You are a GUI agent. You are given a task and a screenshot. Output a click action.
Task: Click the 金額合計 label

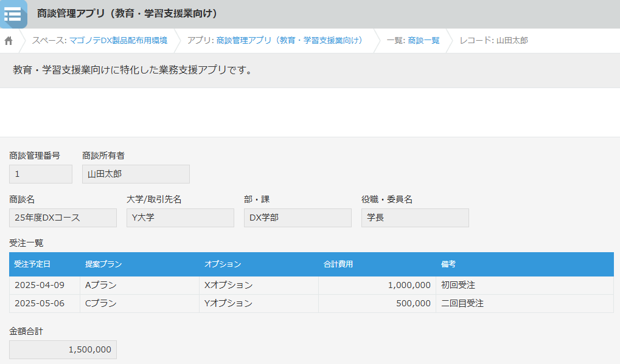(x=26, y=332)
